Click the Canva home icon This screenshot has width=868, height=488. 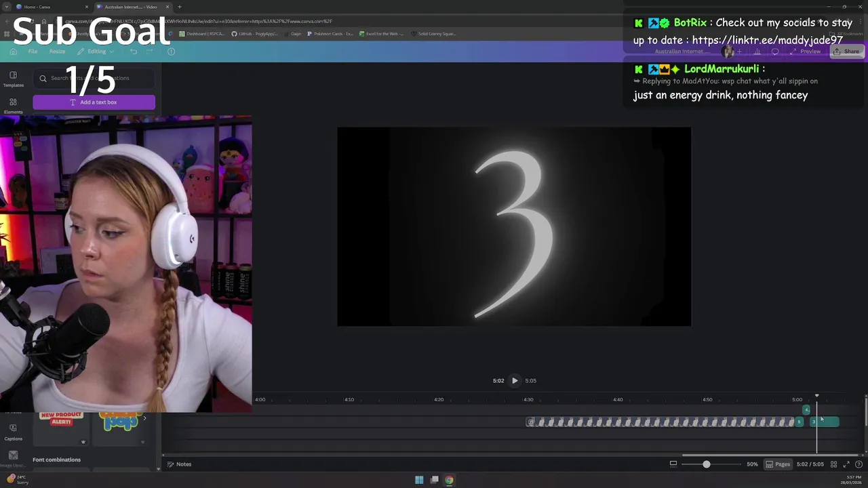pos(13,52)
